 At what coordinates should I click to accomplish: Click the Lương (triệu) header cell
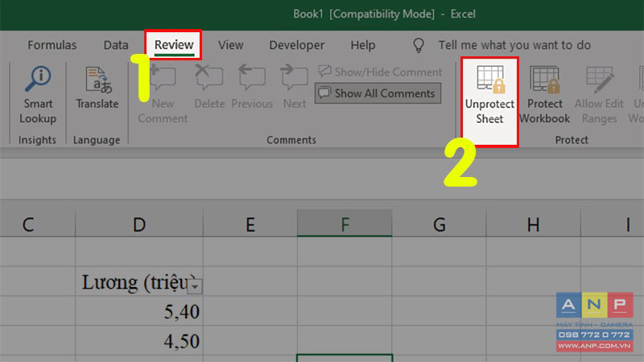tap(139, 282)
